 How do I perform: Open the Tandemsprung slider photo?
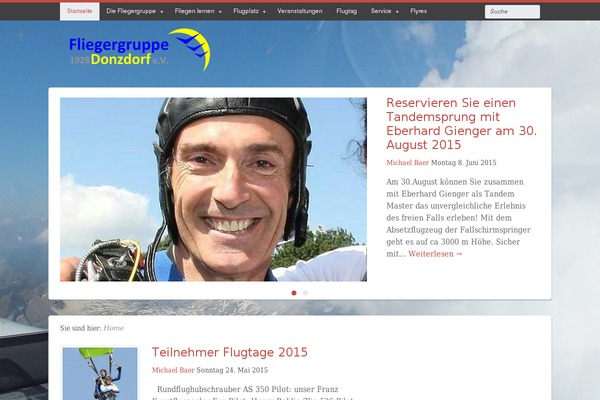click(213, 189)
